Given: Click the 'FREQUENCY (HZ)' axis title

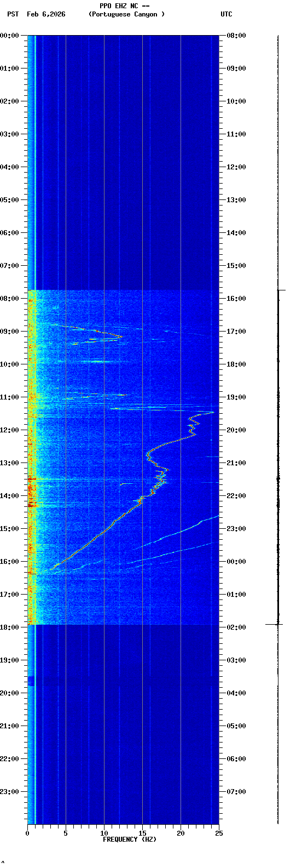Looking at the screenshot, I should (130, 840).
